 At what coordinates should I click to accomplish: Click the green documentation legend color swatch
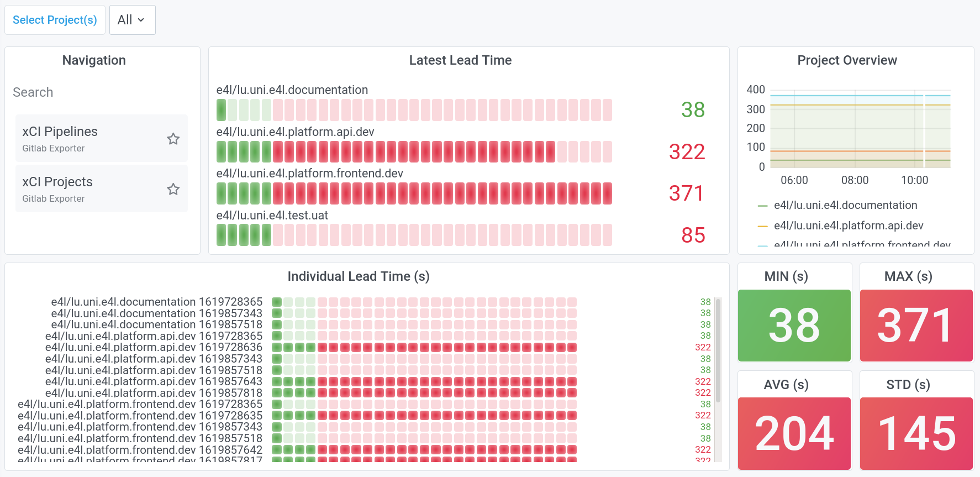point(763,206)
